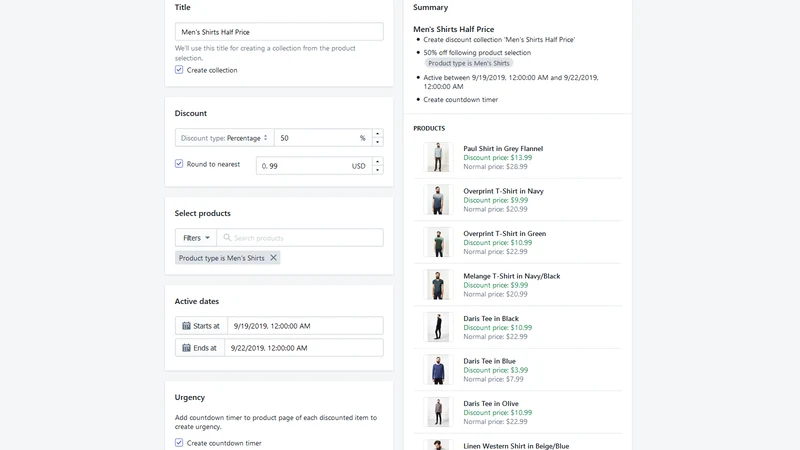Click the Paul Shirt in Grey Flannel product name

coord(503,148)
